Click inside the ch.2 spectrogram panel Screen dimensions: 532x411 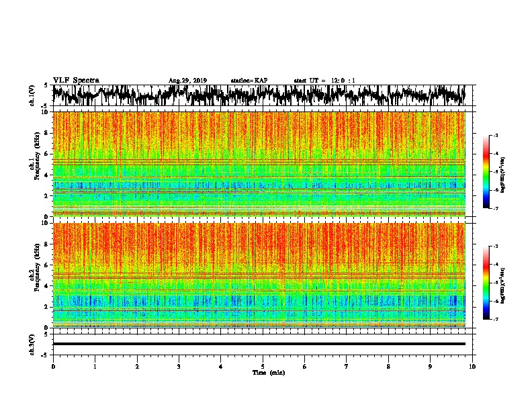[x=259, y=275]
